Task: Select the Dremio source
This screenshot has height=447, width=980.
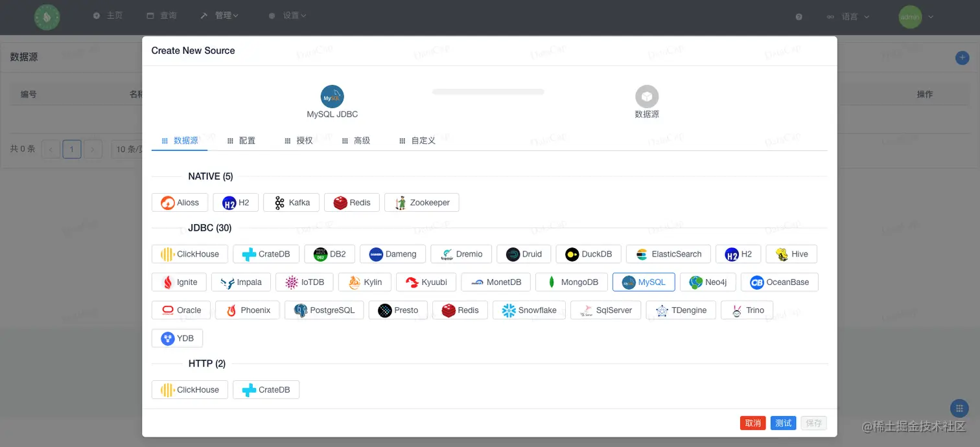Action: 461,254
